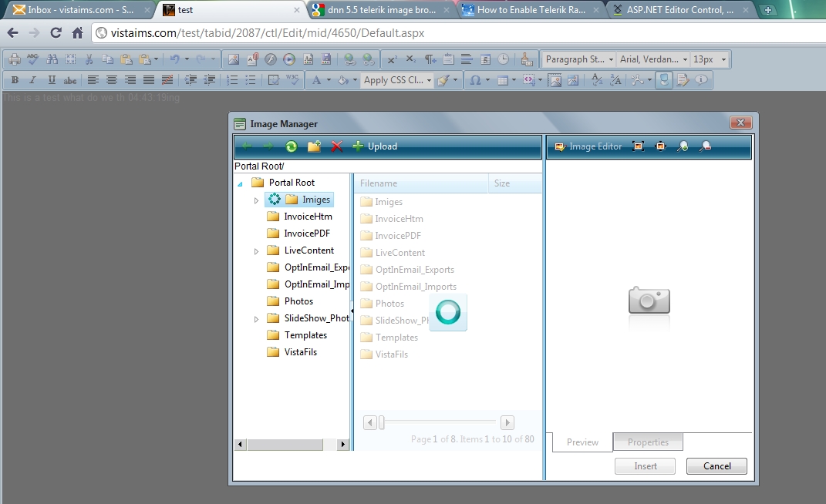Click the Refresh icon in Image Manager
This screenshot has height=504, width=826.
292,146
